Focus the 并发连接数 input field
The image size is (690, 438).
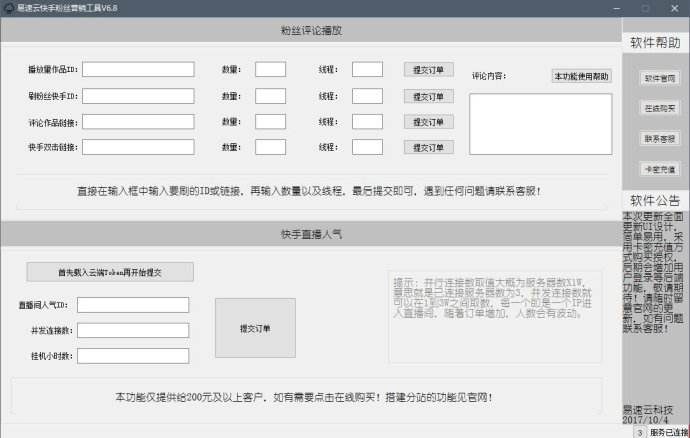pos(133,331)
